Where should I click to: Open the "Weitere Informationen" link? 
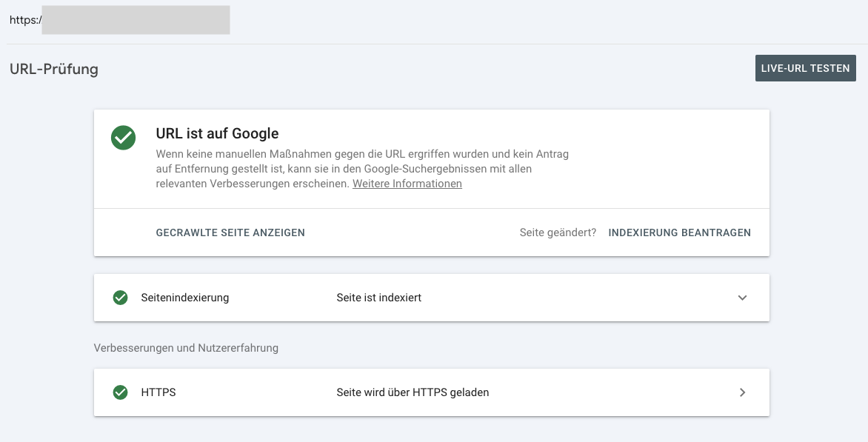coord(407,184)
